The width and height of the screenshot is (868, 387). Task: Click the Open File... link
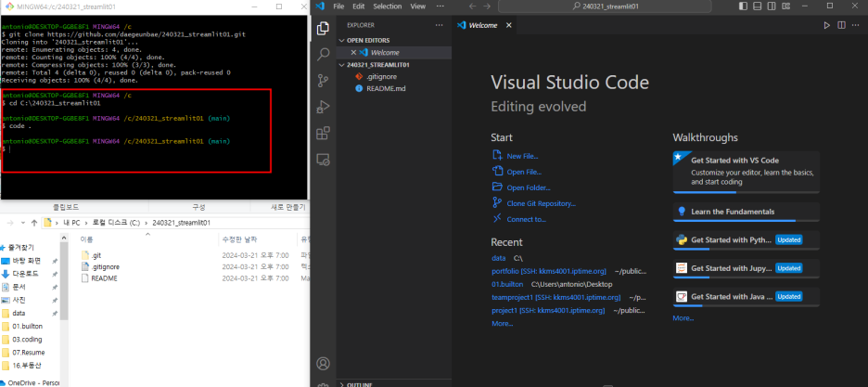click(524, 173)
